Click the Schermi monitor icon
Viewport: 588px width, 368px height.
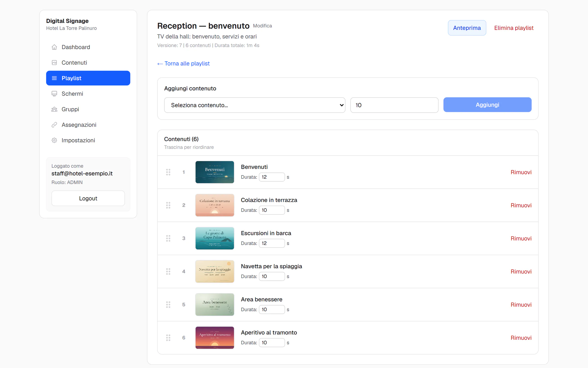(x=54, y=94)
